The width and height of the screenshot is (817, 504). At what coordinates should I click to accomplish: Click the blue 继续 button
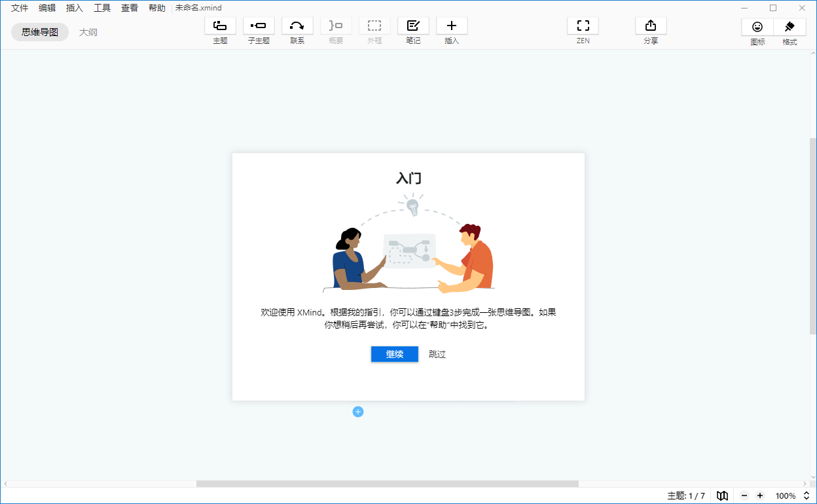coord(394,354)
